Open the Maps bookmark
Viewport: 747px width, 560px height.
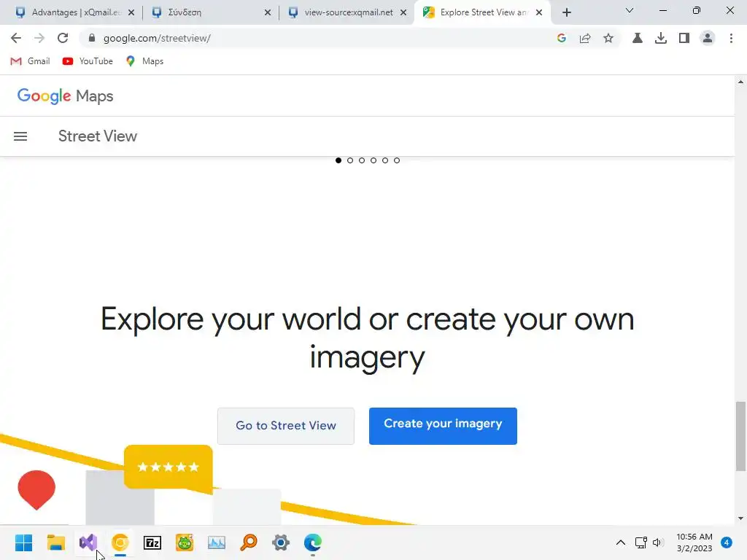pyautogui.click(x=144, y=61)
